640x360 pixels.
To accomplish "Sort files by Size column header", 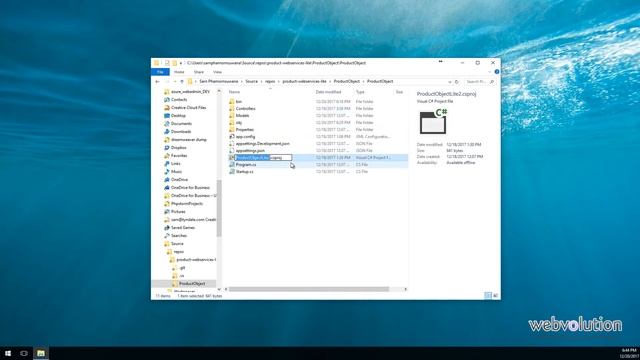I will 400,92.
